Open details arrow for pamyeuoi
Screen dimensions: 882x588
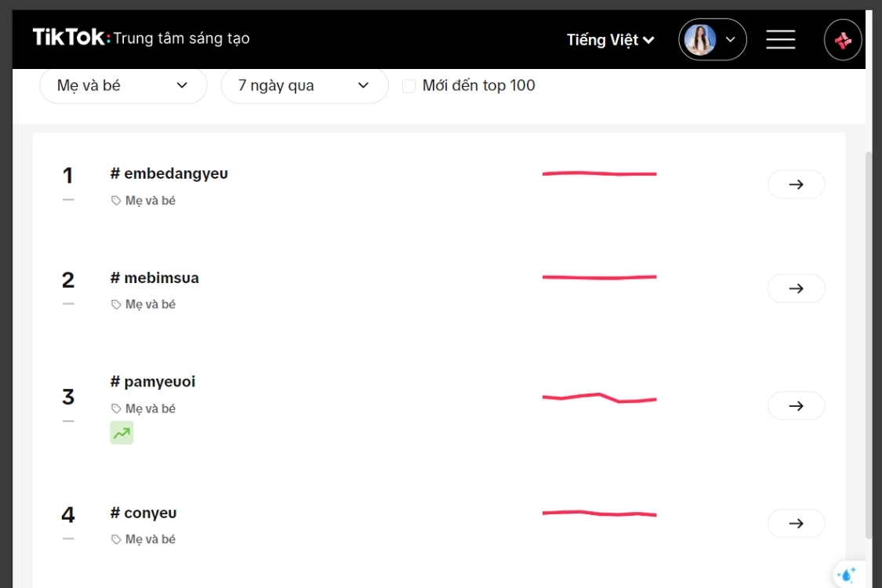tap(796, 405)
